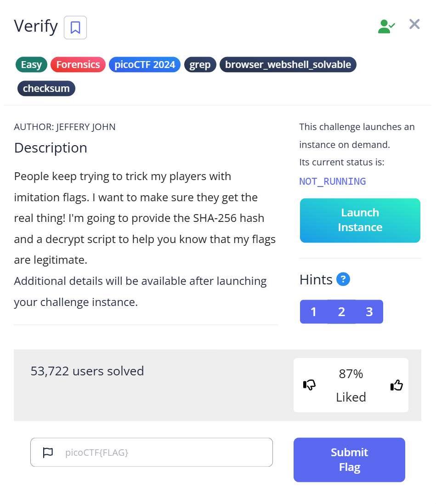Click the solved-user status icon

(x=386, y=26)
